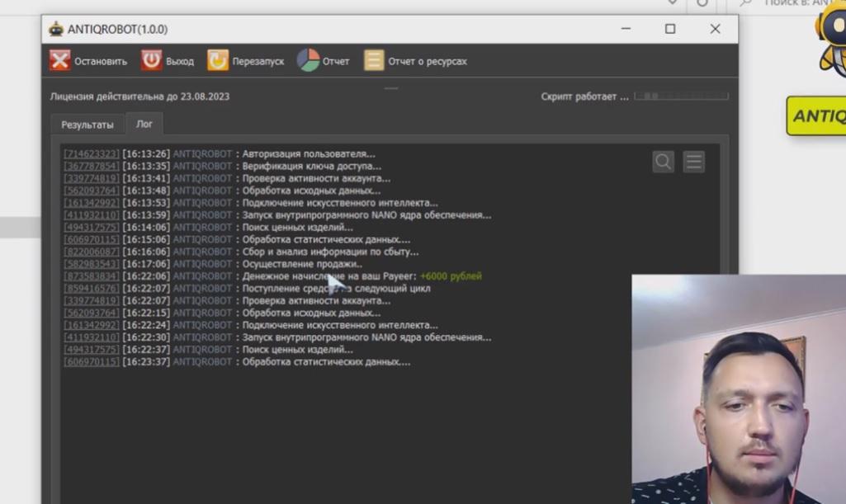
Task: Restart the robot via the Перезапуск icon
Action: pos(218,60)
